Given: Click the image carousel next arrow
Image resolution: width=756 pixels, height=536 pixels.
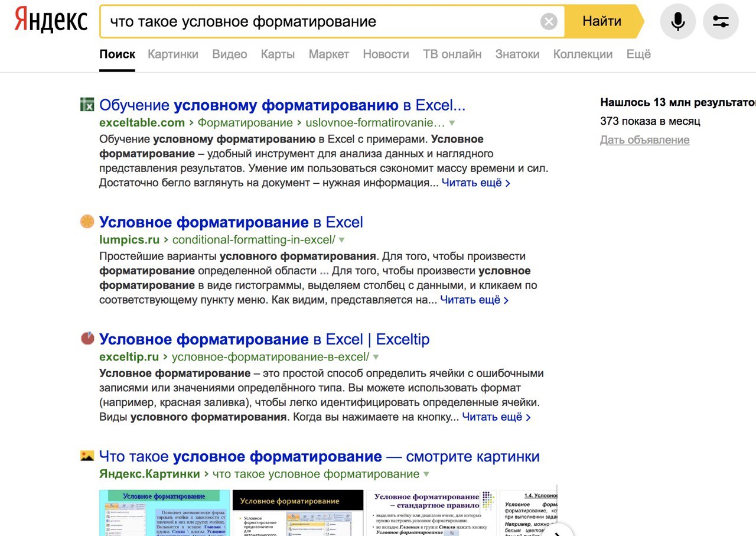Looking at the screenshot, I should [x=557, y=533].
